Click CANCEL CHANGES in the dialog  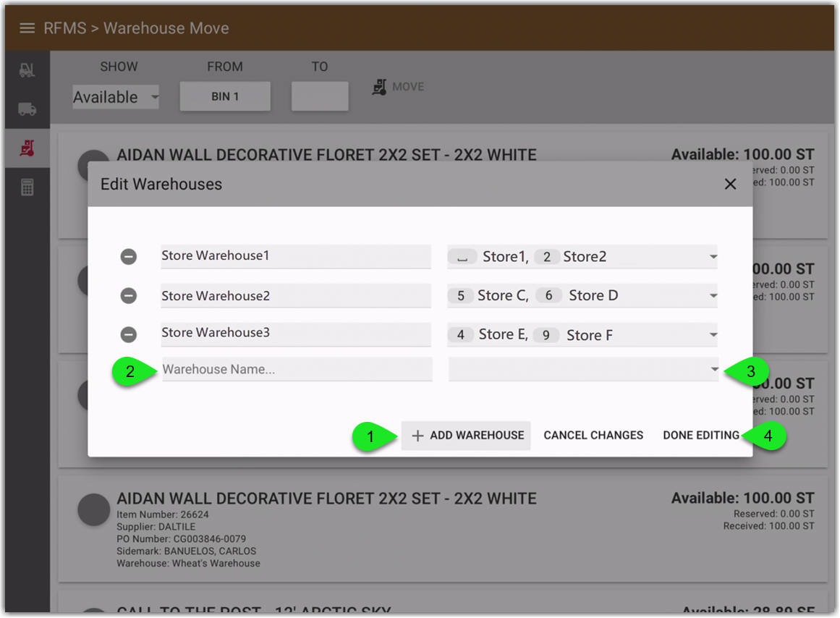click(x=593, y=435)
